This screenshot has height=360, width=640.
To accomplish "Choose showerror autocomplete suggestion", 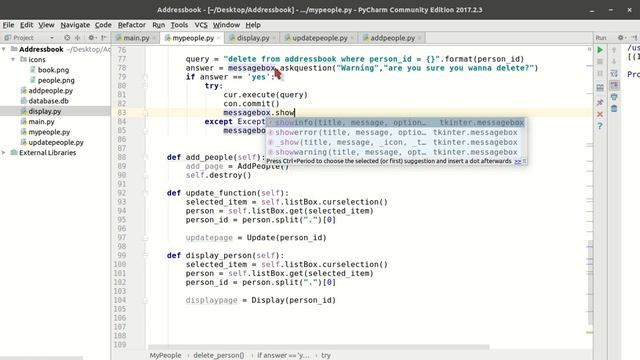I will click(x=396, y=132).
